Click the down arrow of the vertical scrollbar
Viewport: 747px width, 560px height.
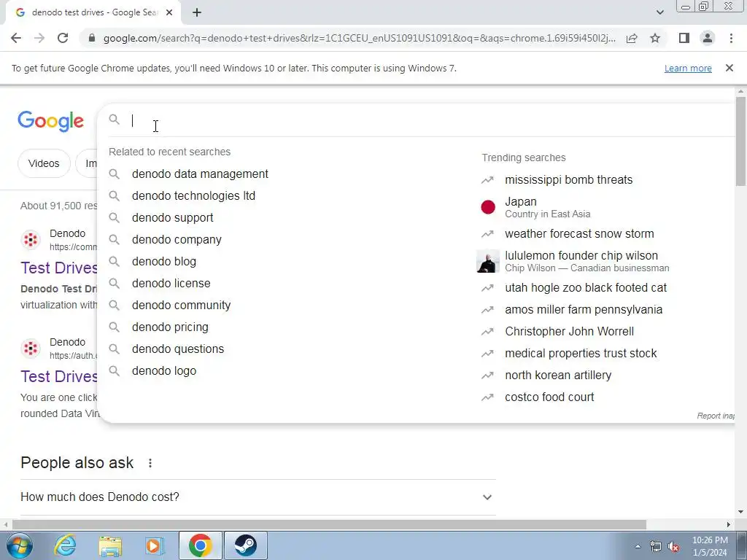coord(740,512)
